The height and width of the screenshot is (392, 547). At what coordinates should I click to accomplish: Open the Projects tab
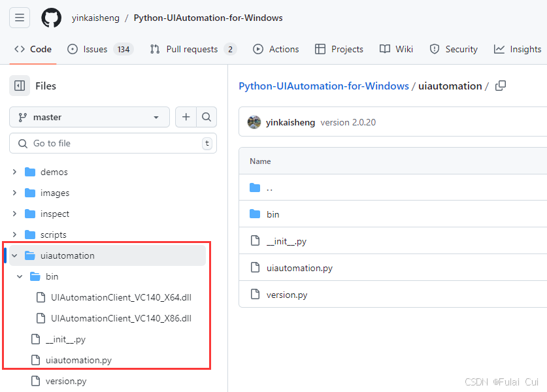coord(339,49)
